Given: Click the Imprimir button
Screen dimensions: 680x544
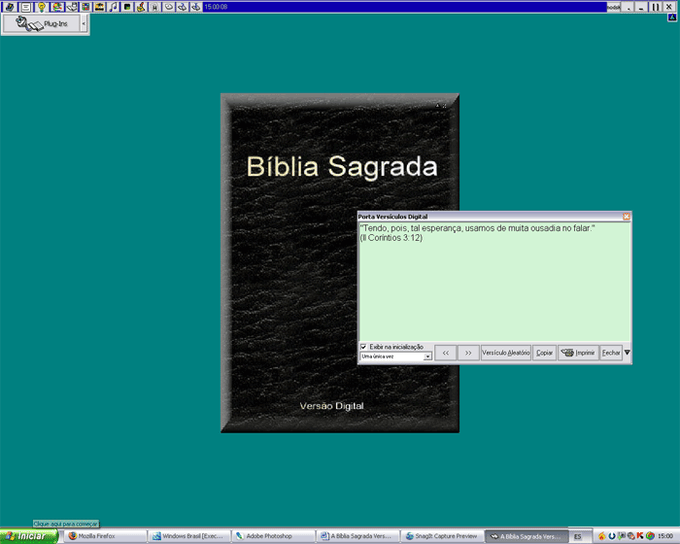Looking at the screenshot, I should pyautogui.click(x=578, y=353).
